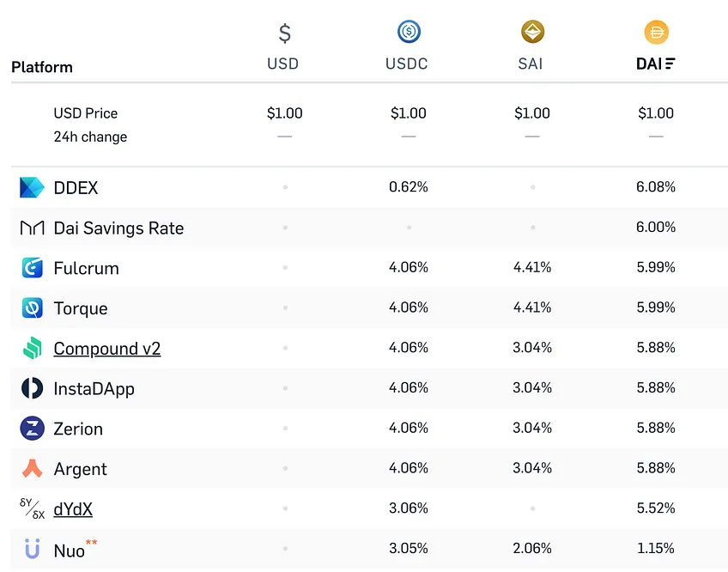
Task: Click the Maker logo beside Dai Savings Rate
Action: (x=32, y=228)
